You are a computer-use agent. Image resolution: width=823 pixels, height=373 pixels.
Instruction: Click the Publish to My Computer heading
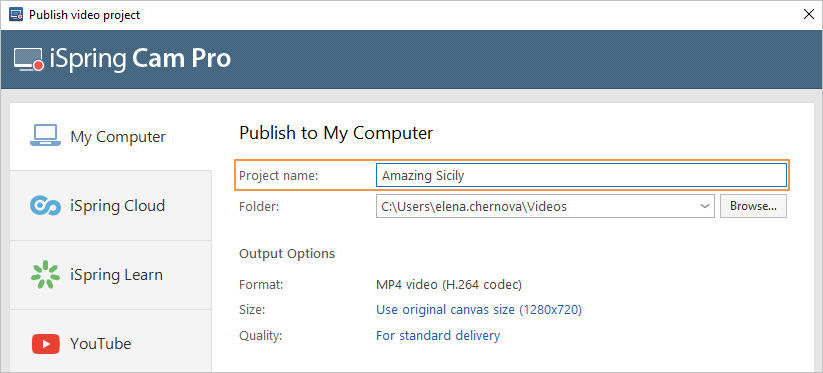click(x=336, y=133)
